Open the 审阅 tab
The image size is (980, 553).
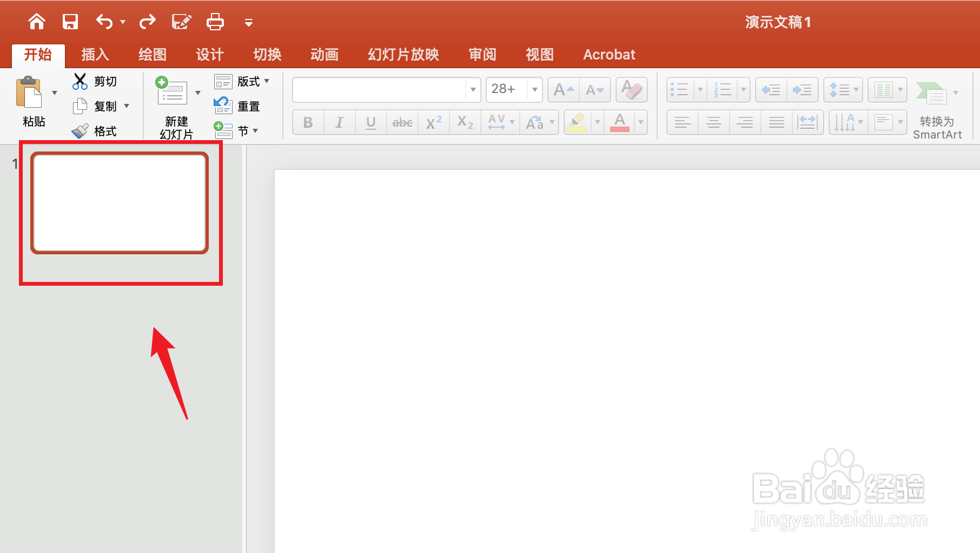coord(482,55)
